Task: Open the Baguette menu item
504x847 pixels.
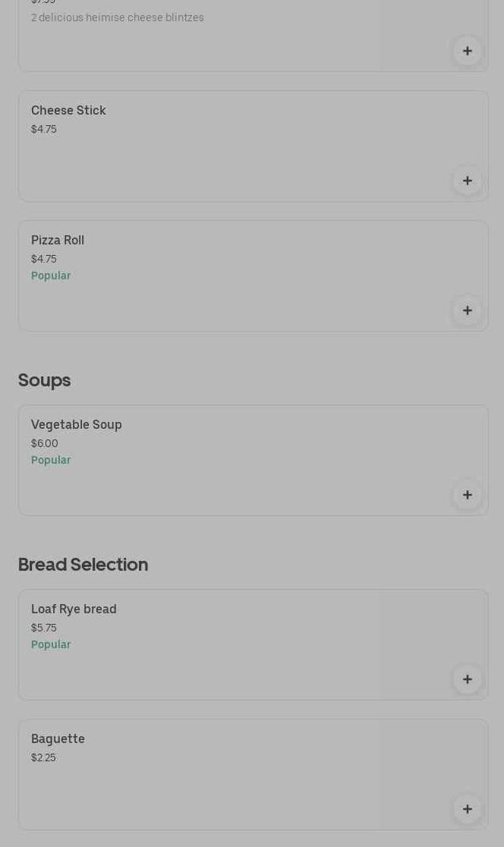Action: [58, 739]
